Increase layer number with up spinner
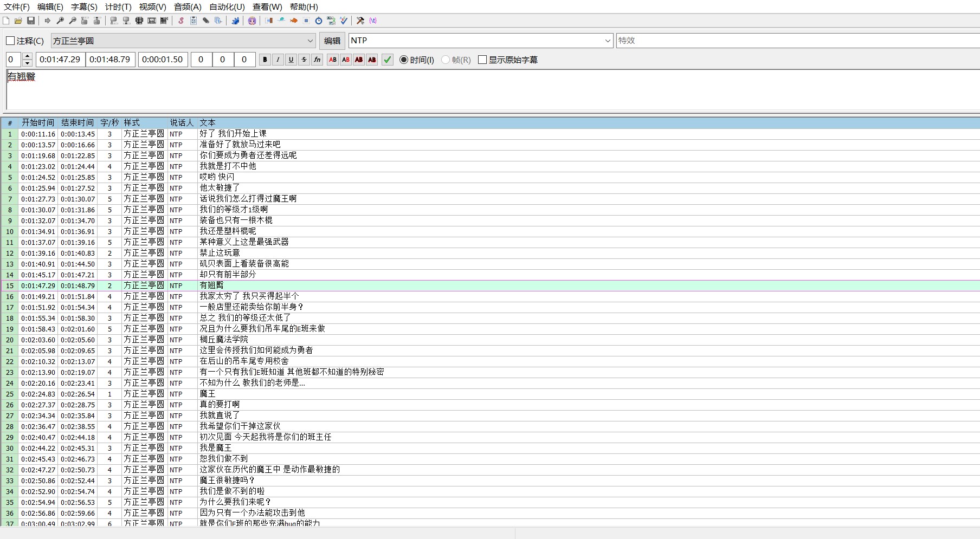This screenshot has width=980, height=539. [x=27, y=56]
